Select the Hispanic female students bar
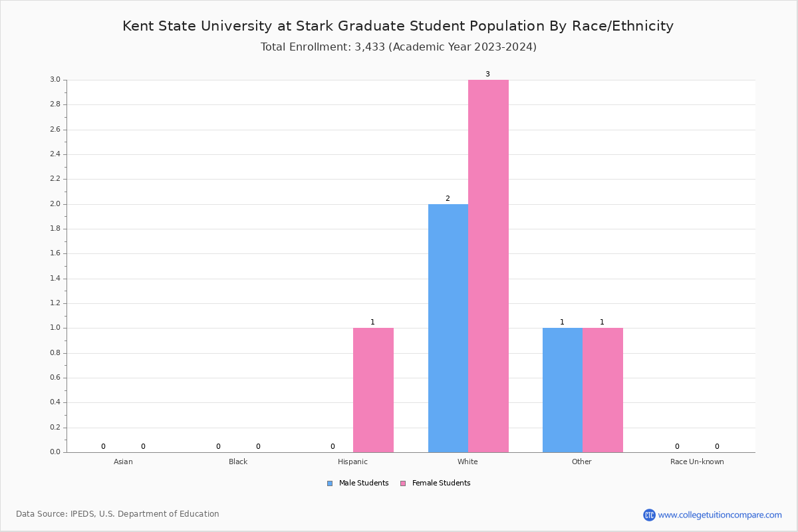Viewport: 798px width, 532px height. point(373,390)
